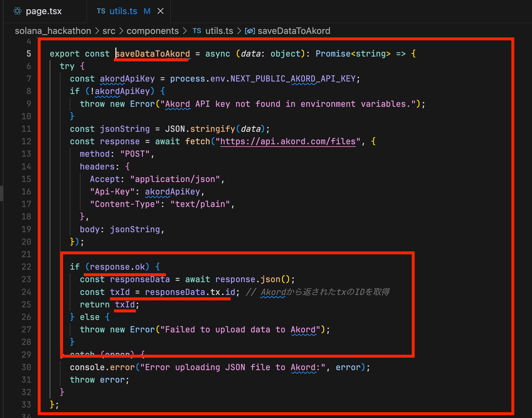Screen dimensions: 532x418
Task: Click line number 22 in gutter
Action: 26,267
